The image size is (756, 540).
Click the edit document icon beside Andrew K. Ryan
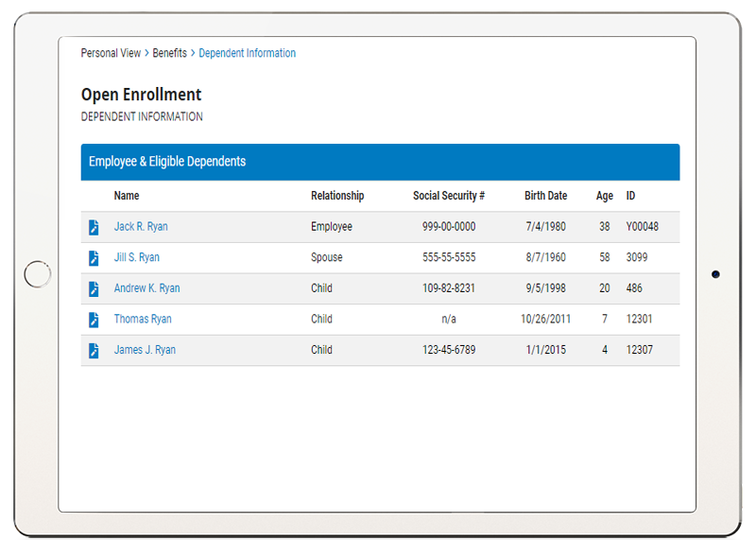tap(94, 288)
